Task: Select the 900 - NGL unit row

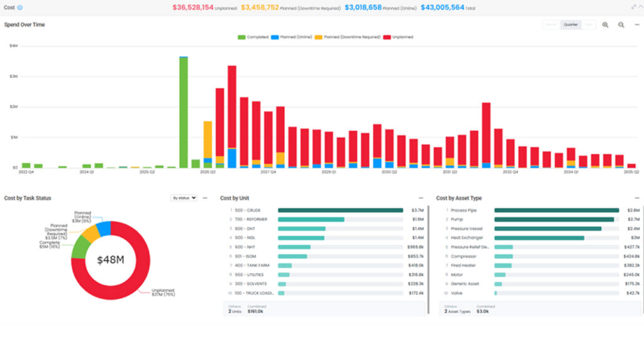Action: [326, 238]
